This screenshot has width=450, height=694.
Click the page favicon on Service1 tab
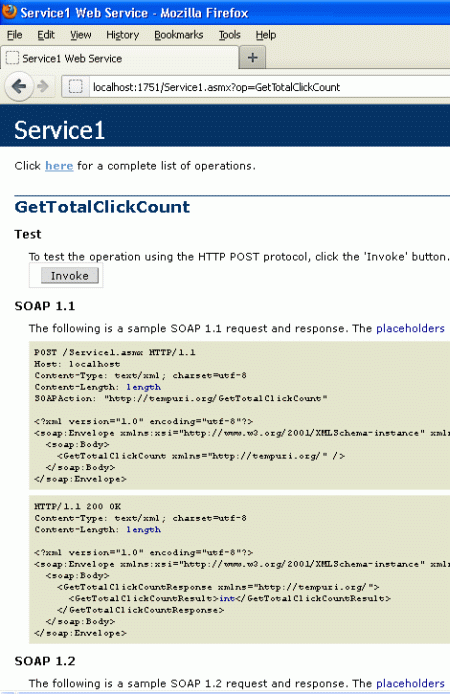(12, 58)
